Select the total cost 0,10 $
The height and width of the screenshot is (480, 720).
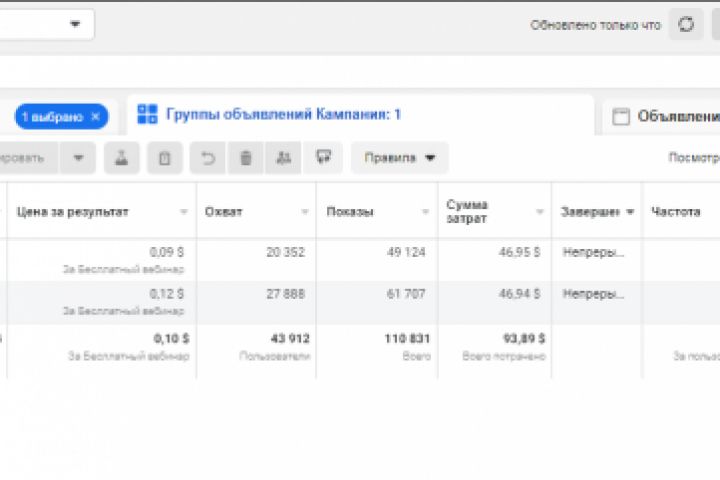tap(171, 339)
